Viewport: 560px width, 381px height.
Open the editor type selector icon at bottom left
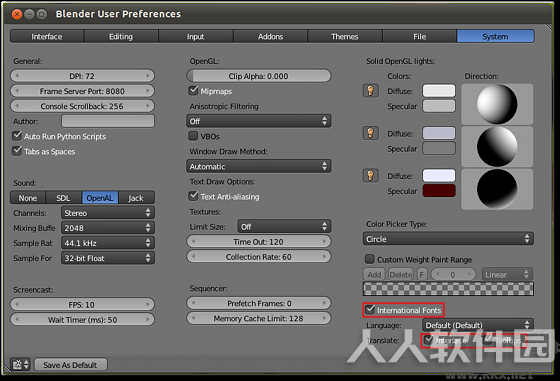coord(20,365)
